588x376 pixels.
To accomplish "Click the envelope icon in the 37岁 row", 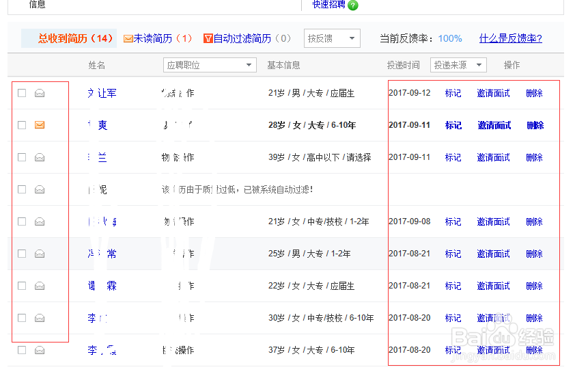I will [x=40, y=350].
